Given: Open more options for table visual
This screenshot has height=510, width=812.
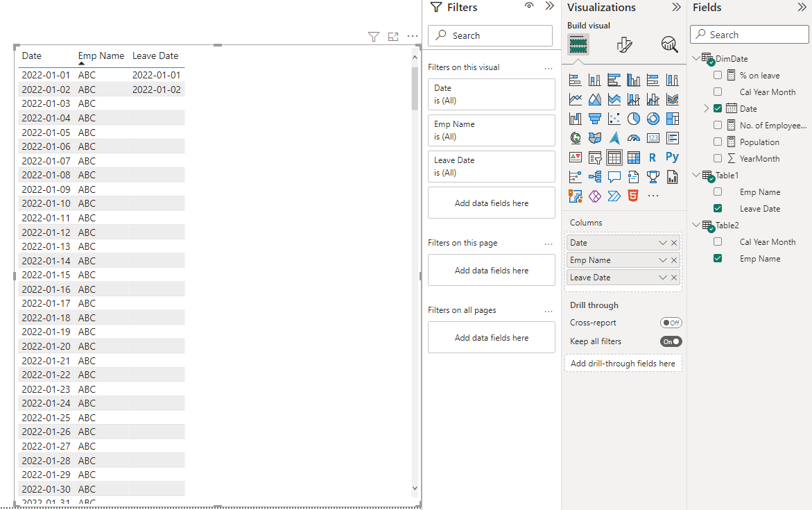Looking at the screenshot, I should coord(412,36).
